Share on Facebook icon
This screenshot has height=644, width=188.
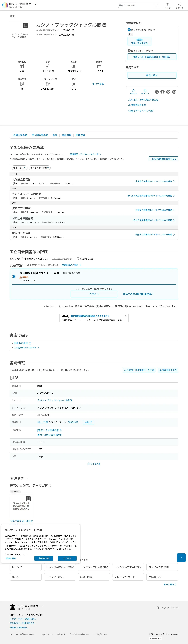tap(163, 92)
